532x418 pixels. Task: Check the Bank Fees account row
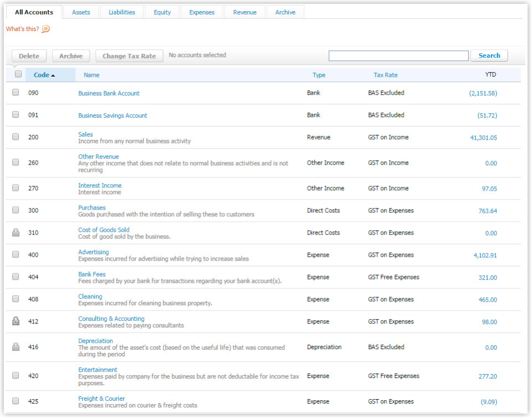[16, 276]
